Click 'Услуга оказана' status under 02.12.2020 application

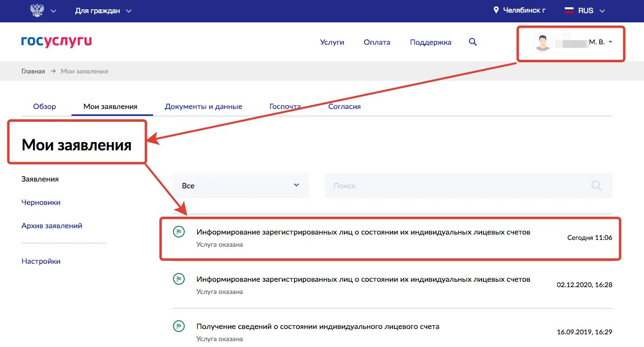pos(220,292)
